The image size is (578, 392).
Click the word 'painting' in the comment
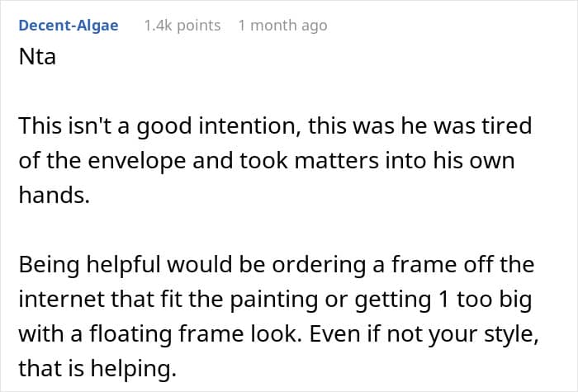274,299
